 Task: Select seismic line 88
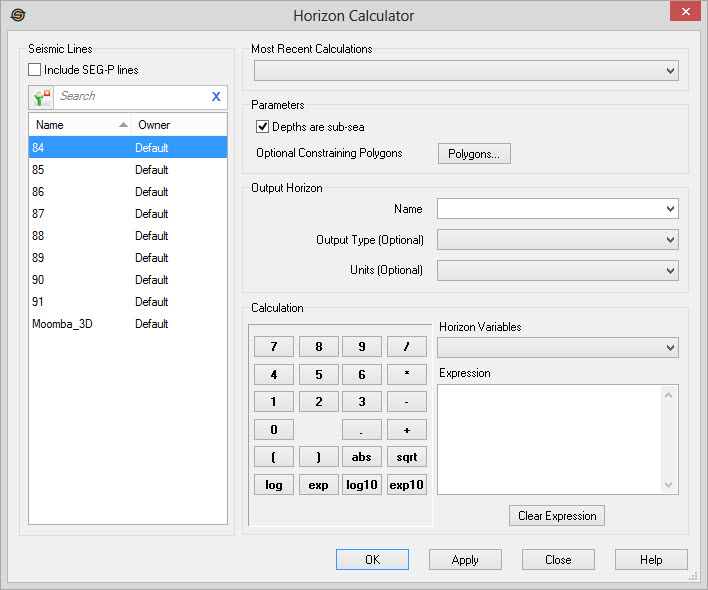[128, 235]
